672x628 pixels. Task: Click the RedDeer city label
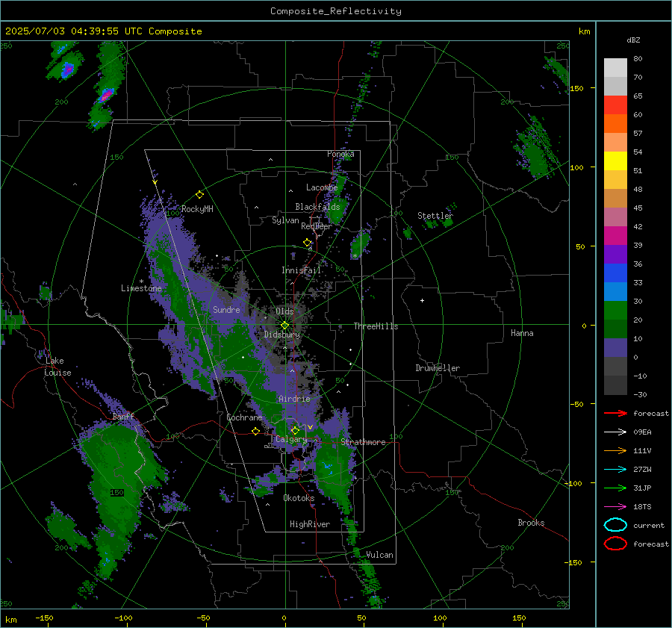coord(317,226)
